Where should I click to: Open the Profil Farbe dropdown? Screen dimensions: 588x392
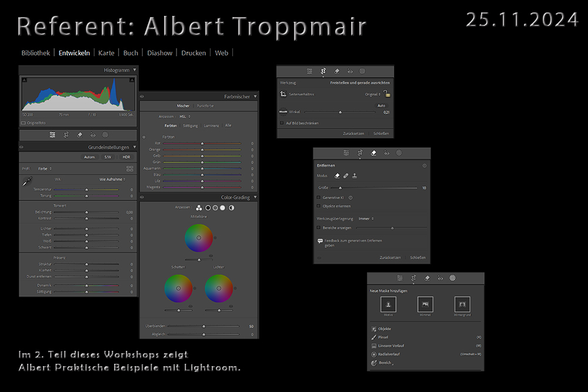(x=45, y=169)
